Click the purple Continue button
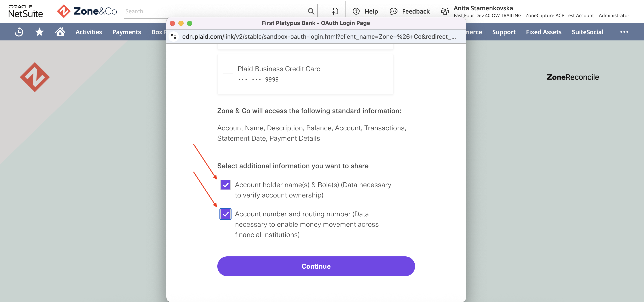The image size is (644, 302). pos(316,266)
